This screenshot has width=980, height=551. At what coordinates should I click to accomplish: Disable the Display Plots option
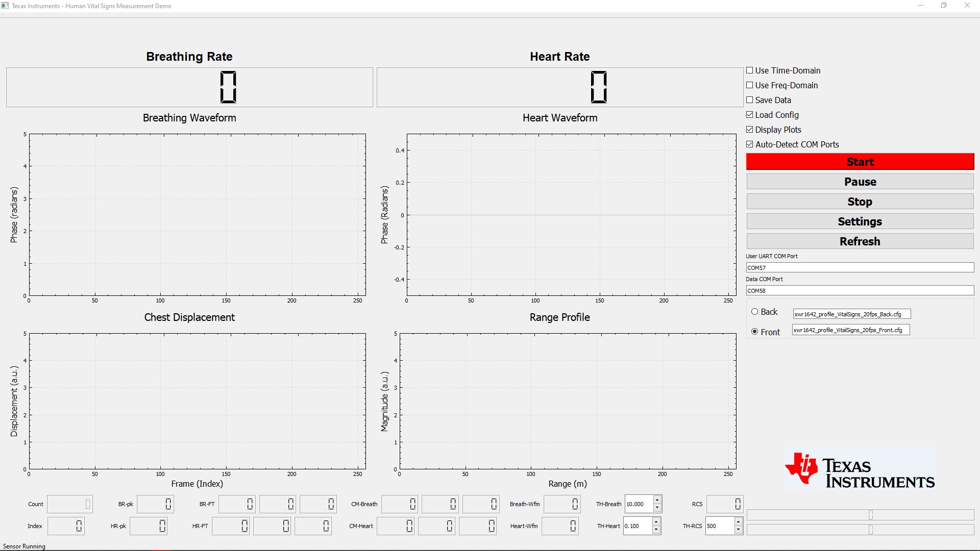coord(750,130)
